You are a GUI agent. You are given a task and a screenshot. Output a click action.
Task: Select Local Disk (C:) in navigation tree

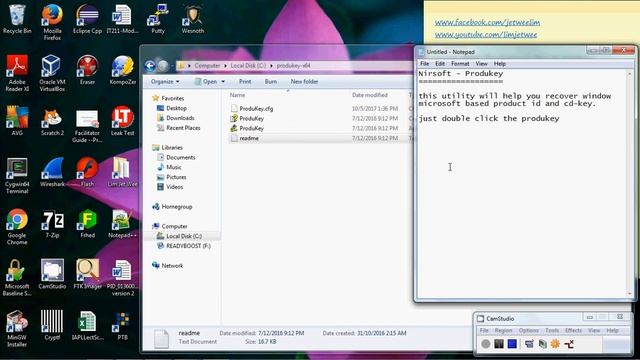tap(184, 236)
